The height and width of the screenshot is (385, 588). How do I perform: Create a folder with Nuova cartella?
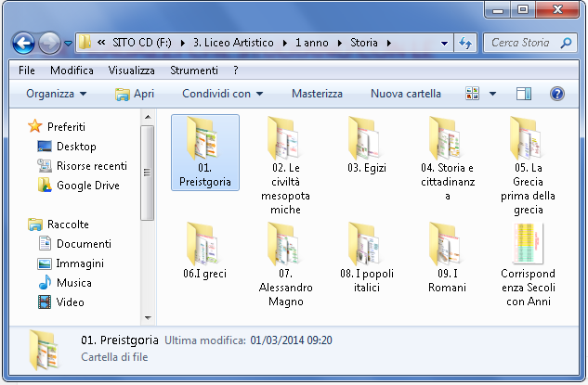406,94
